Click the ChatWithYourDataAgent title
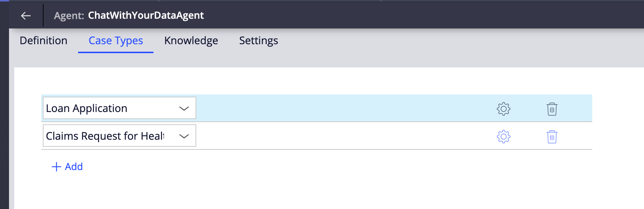The height and width of the screenshot is (209, 644). [146, 15]
